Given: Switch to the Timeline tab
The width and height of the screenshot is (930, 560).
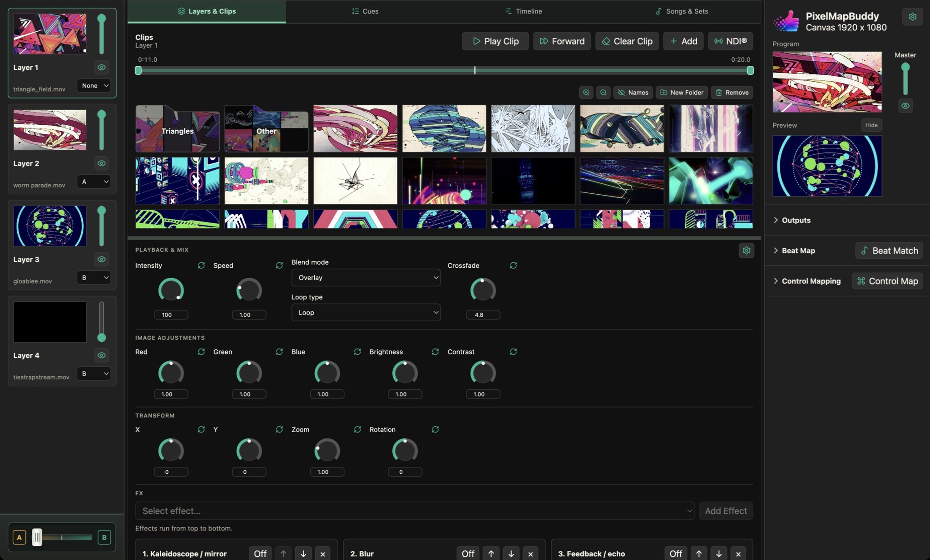Looking at the screenshot, I should (524, 11).
